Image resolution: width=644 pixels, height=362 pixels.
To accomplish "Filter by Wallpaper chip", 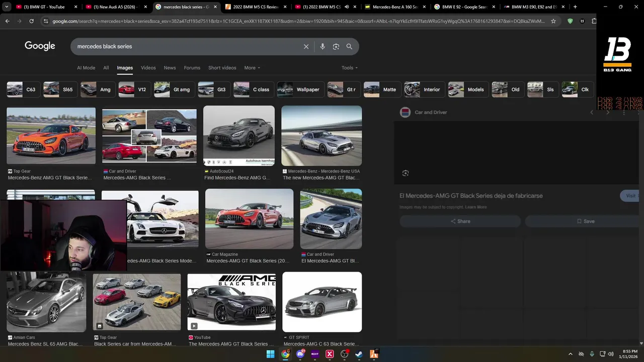I will [x=300, y=89].
